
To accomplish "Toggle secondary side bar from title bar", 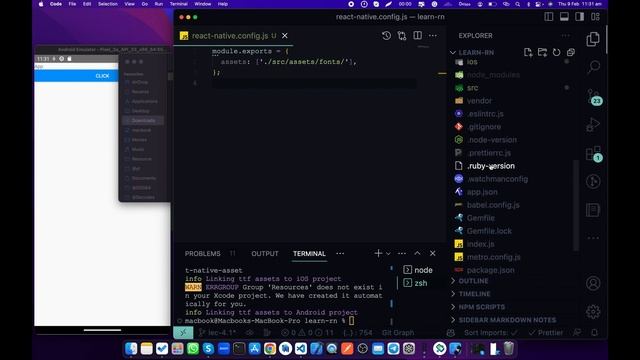I will [580, 17].
